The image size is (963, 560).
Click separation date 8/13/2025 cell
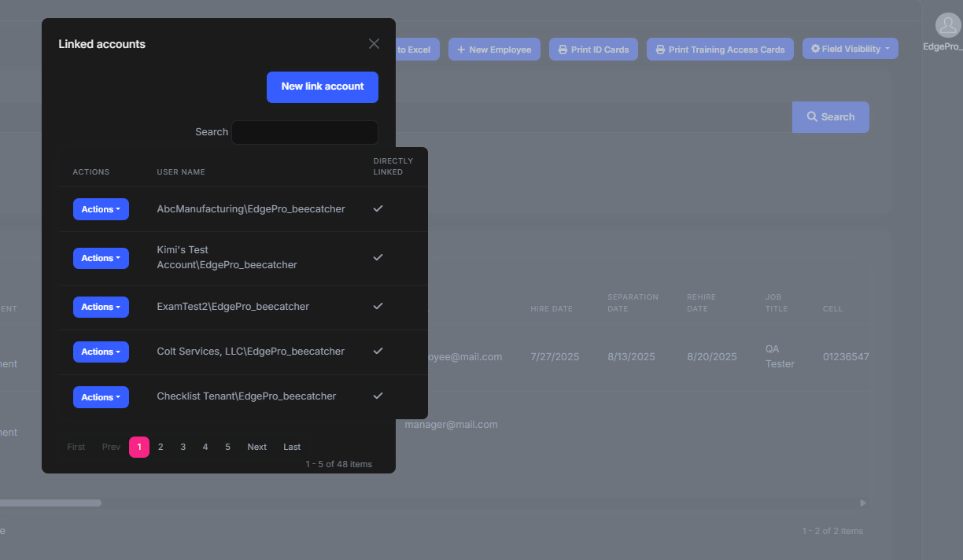(631, 357)
